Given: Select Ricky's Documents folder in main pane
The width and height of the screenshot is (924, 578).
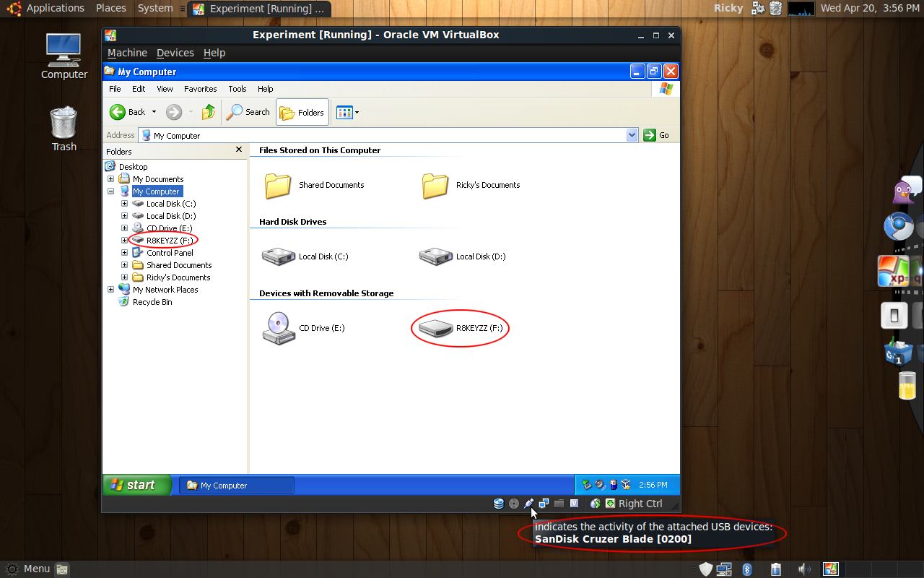Looking at the screenshot, I should coord(435,186).
